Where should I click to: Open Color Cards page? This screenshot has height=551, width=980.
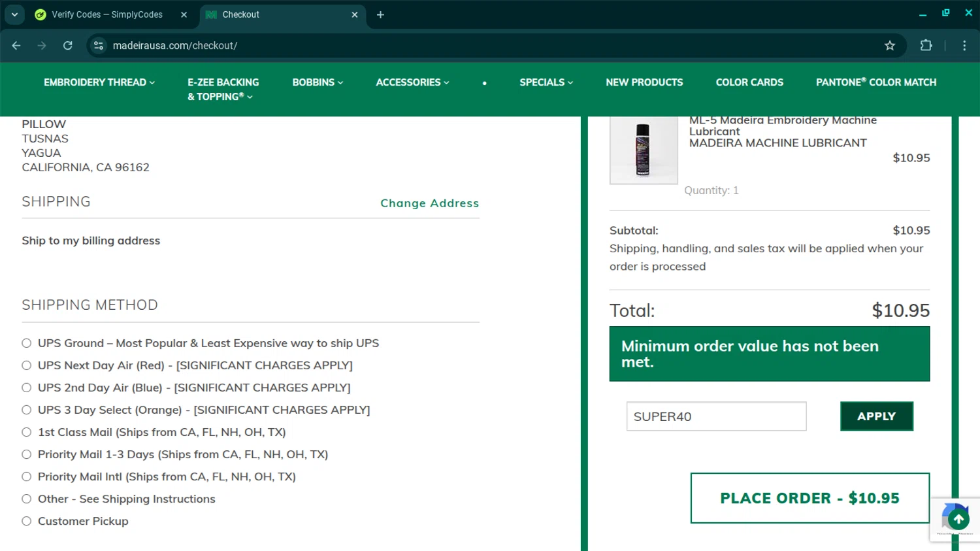pos(749,82)
